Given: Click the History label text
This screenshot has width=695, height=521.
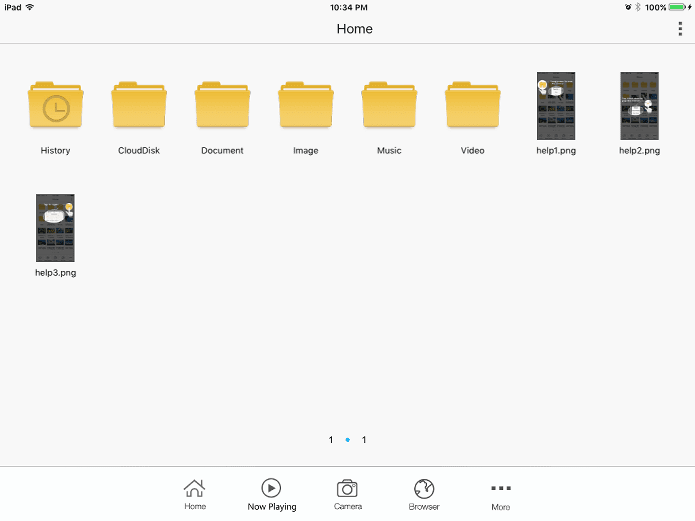Looking at the screenshot, I should click(55, 151).
